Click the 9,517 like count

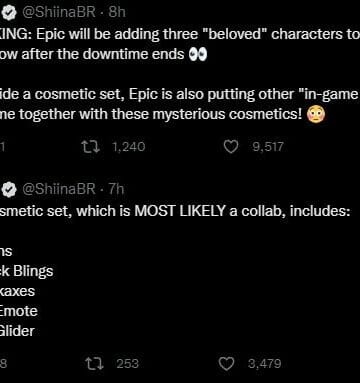pyautogui.click(x=268, y=147)
